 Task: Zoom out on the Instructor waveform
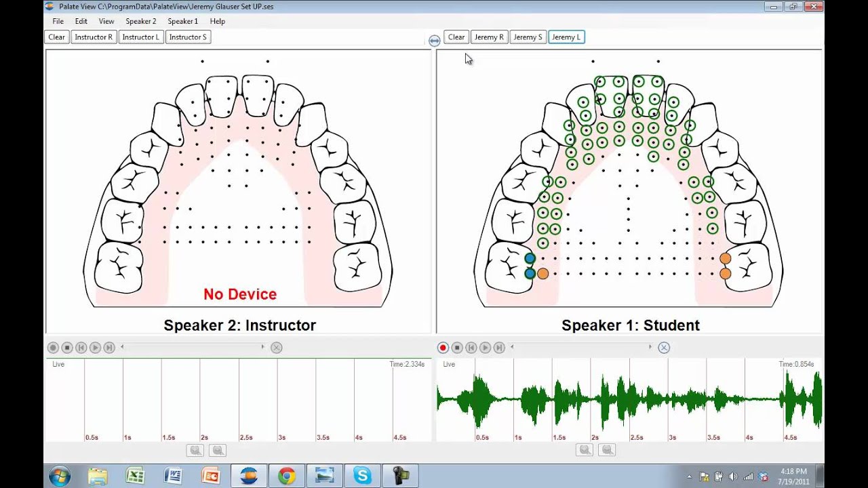[x=218, y=450]
